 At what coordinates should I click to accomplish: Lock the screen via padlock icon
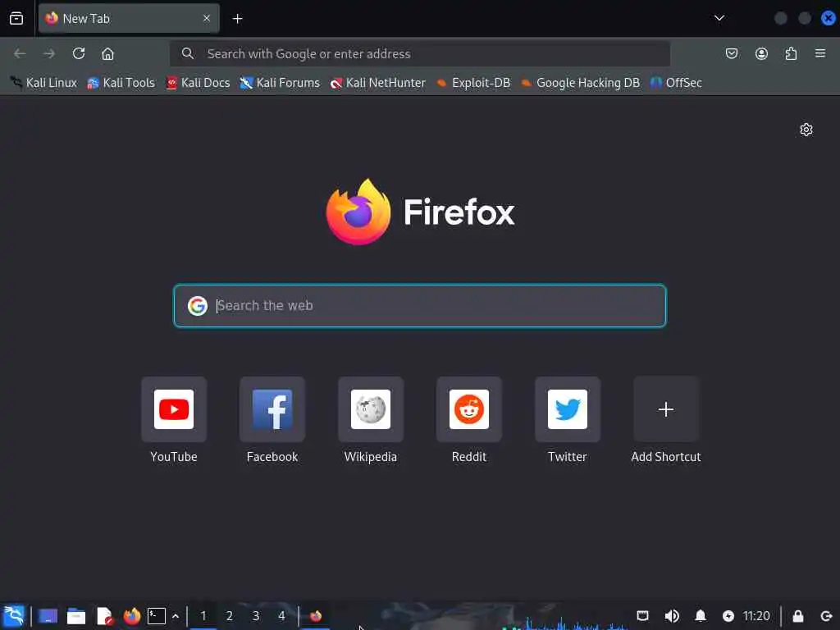(797, 616)
